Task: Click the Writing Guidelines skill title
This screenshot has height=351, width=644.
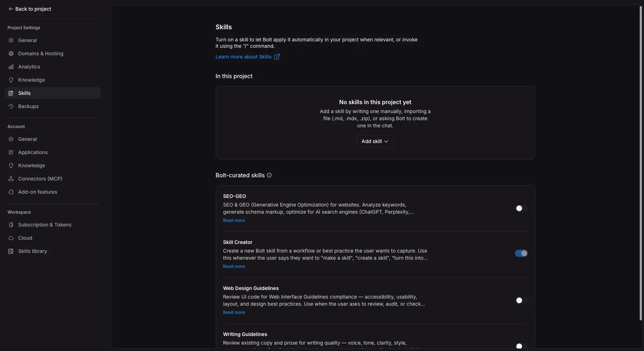Action: (245, 334)
